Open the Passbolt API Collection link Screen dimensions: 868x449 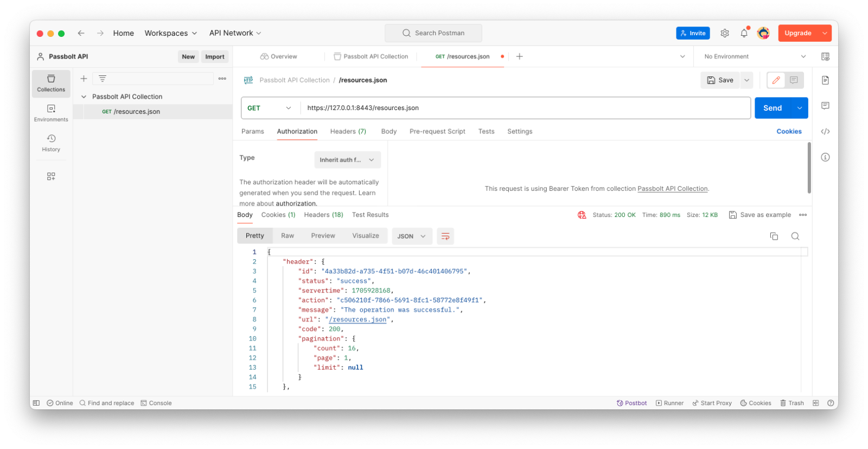tap(673, 189)
